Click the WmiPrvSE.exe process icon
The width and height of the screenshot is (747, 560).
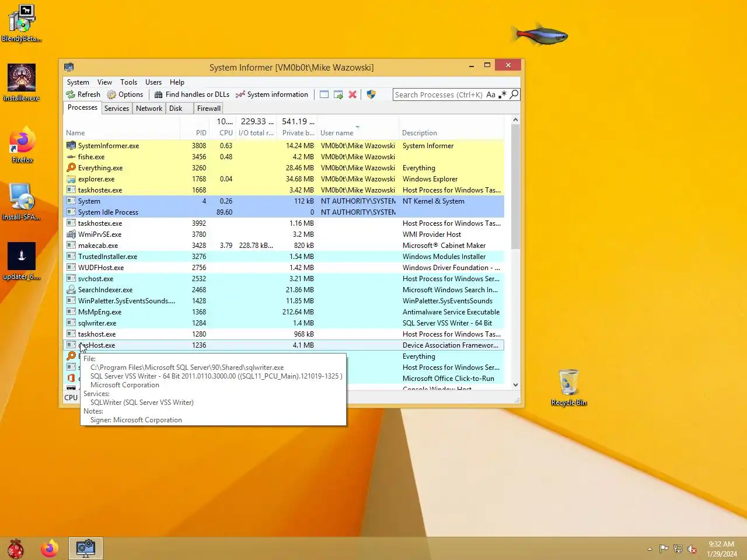point(71,235)
